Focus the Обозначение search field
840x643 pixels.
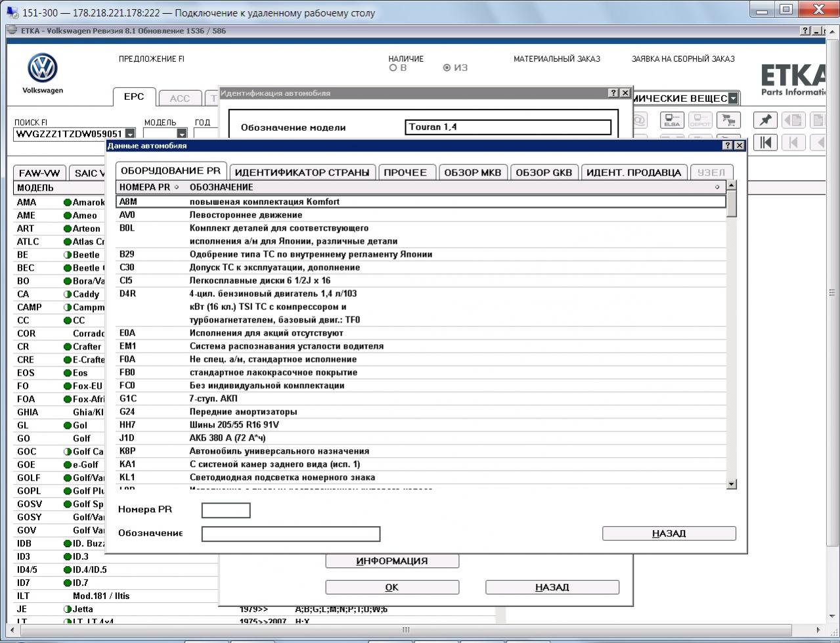coord(291,534)
